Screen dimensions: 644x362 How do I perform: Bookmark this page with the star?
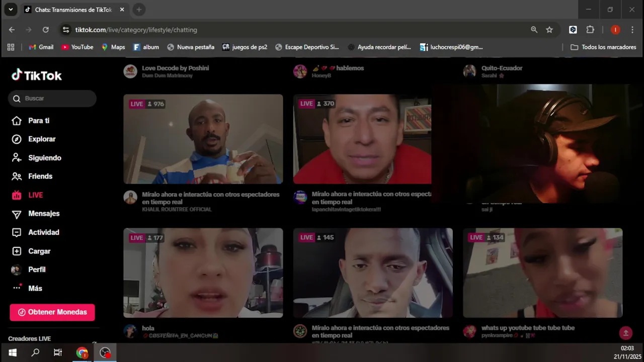[549, 30]
